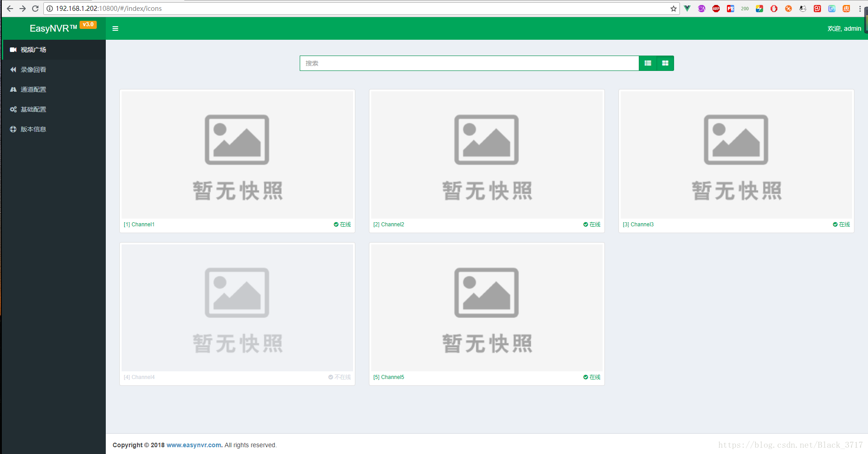Click the [1] Channel1 label

(x=139, y=225)
